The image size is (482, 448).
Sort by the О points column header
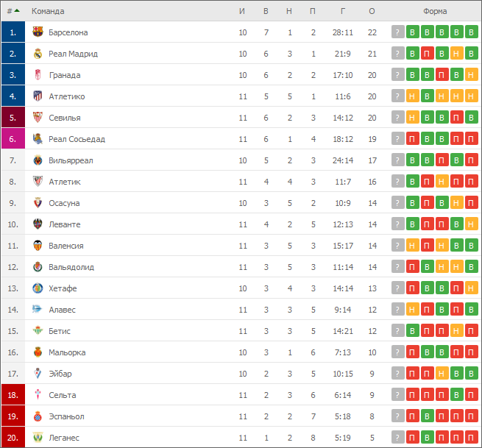click(x=372, y=11)
